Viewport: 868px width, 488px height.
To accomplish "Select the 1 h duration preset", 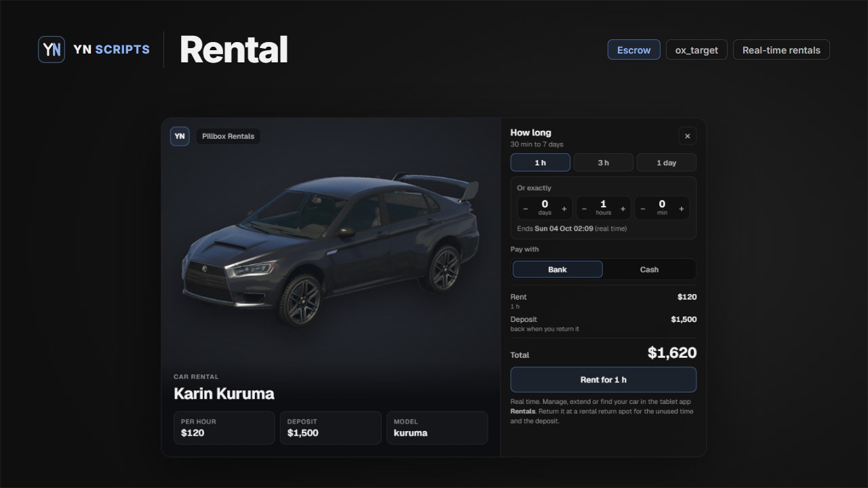I will click(540, 163).
